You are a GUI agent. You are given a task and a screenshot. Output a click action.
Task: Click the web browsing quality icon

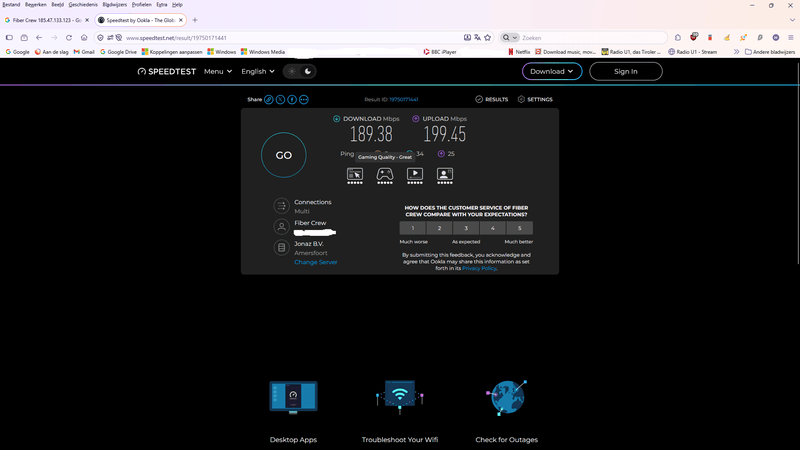355,176
